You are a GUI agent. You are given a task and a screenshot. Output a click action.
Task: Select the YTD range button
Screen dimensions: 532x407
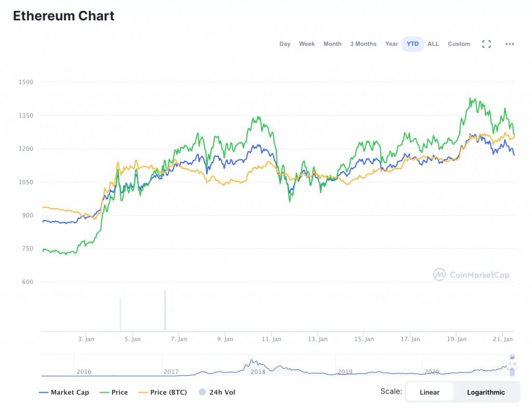click(413, 44)
